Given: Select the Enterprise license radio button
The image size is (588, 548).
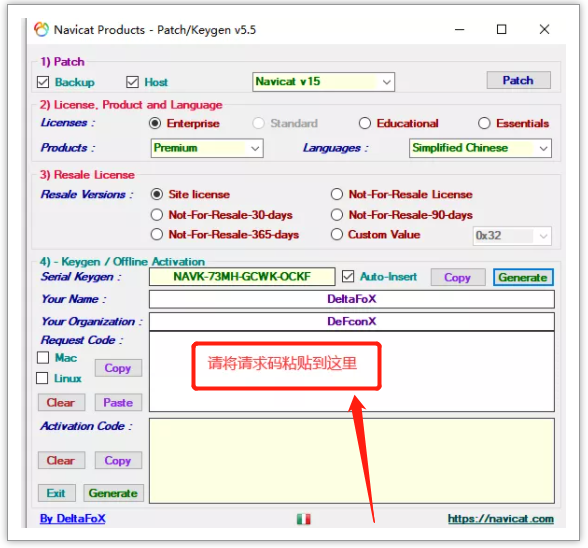Looking at the screenshot, I should tap(155, 123).
